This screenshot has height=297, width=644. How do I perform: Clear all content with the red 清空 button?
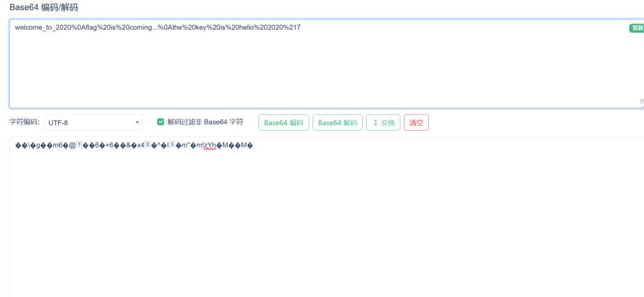tap(416, 123)
